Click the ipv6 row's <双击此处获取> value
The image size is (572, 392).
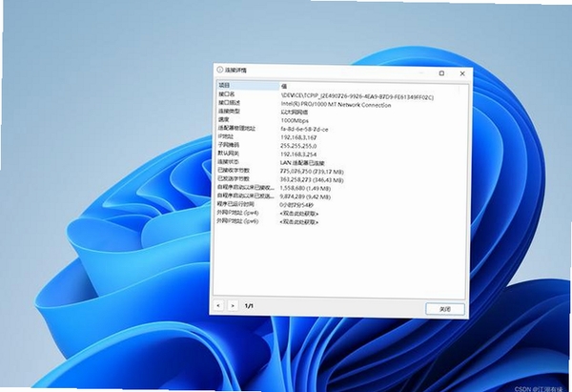tap(298, 222)
